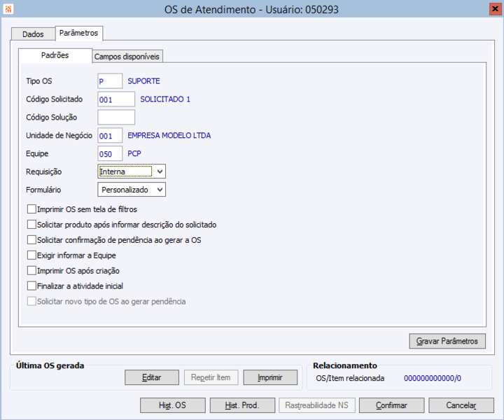504x420 pixels.
Task: Enable Exigir informar a Equipe
Action: click(31, 255)
